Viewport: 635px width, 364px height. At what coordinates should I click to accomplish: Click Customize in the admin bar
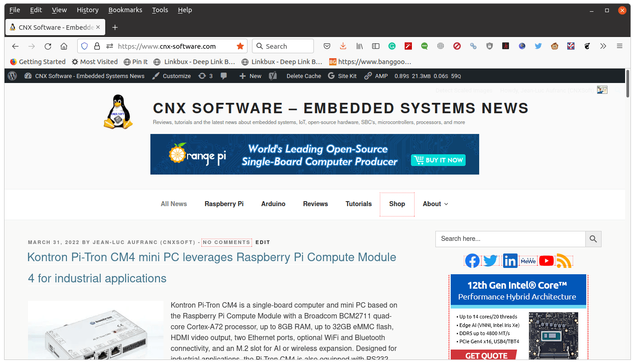coord(172,76)
